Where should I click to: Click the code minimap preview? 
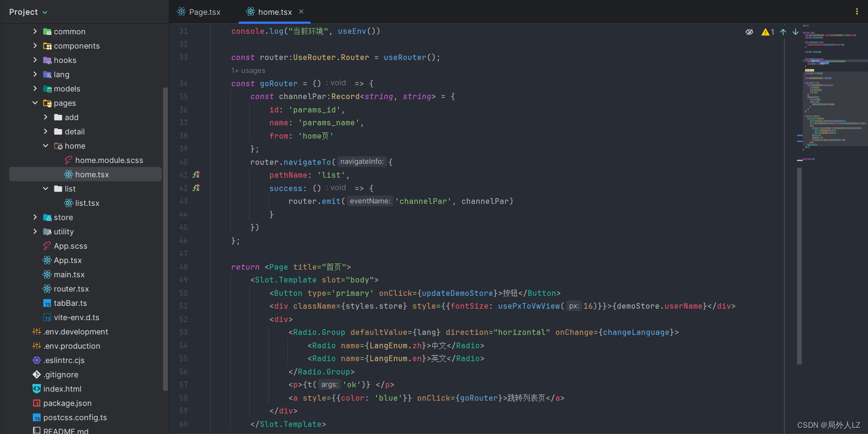coord(835,93)
